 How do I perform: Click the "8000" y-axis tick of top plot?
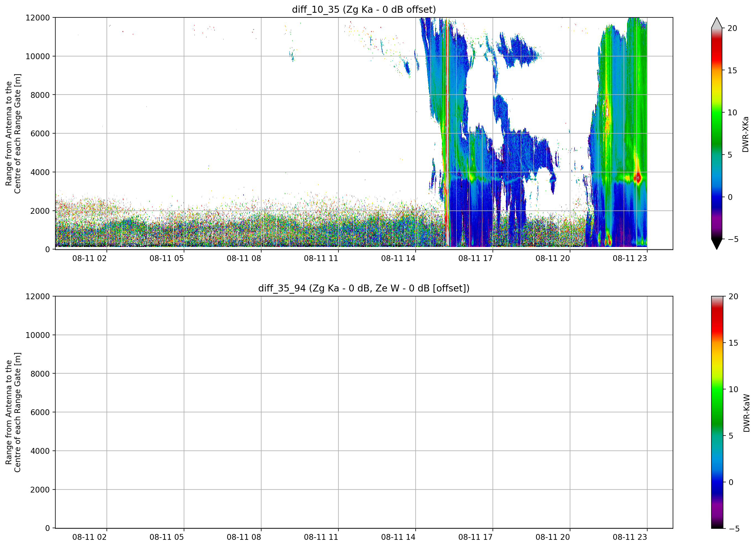[40, 95]
